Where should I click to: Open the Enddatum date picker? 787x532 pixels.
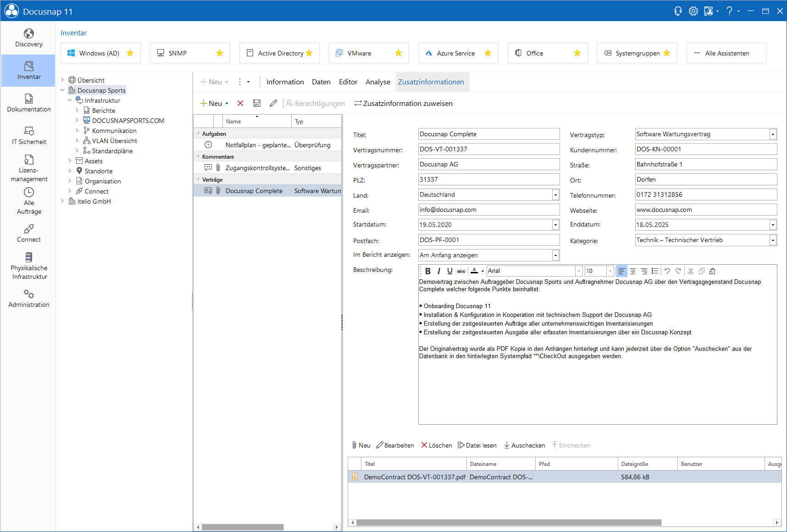click(x=773, y=225)
